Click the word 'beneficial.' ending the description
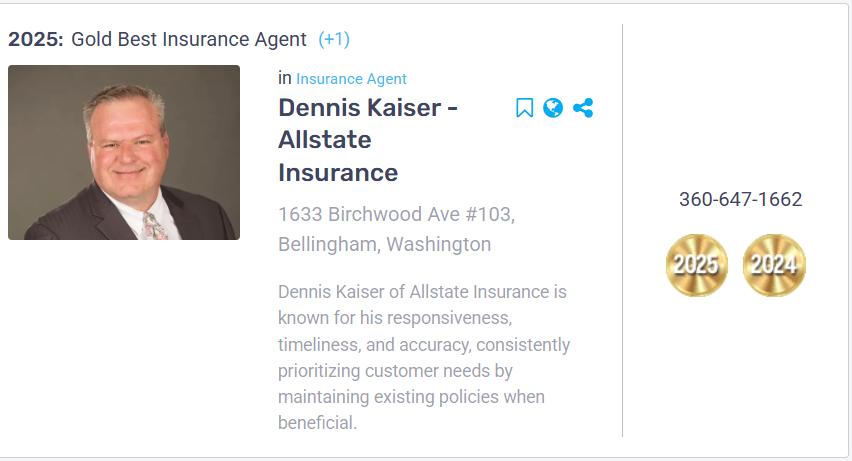 (x=317, y=423)
